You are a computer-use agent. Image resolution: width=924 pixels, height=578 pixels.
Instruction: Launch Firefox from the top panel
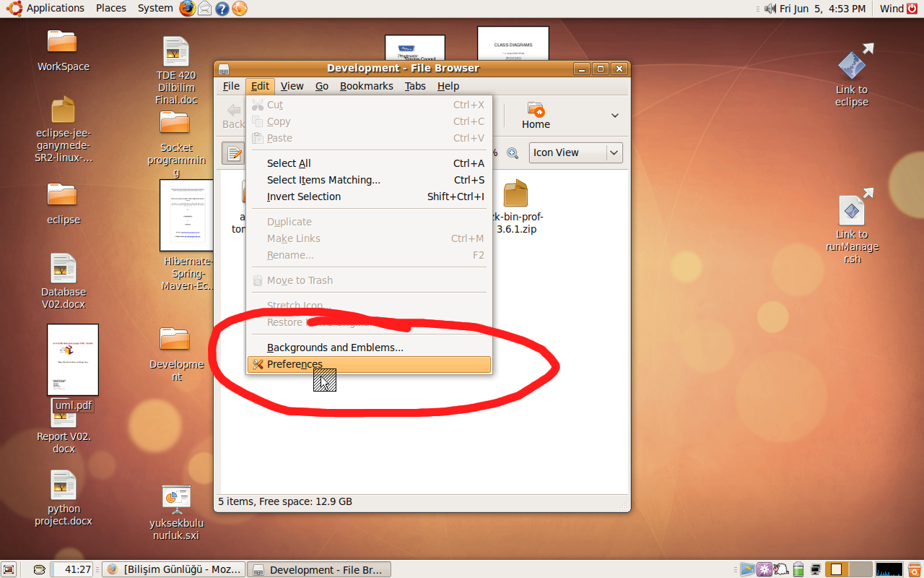188,8
